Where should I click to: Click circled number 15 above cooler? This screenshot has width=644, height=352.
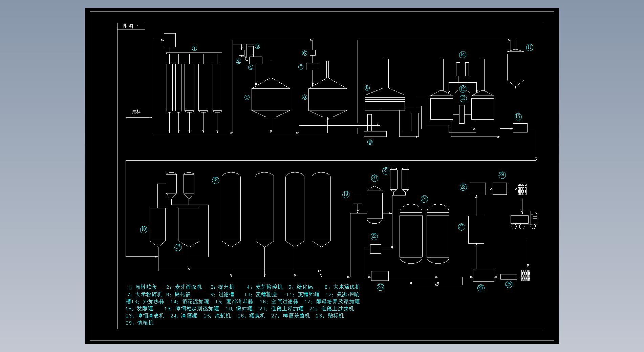click(518, 117)
